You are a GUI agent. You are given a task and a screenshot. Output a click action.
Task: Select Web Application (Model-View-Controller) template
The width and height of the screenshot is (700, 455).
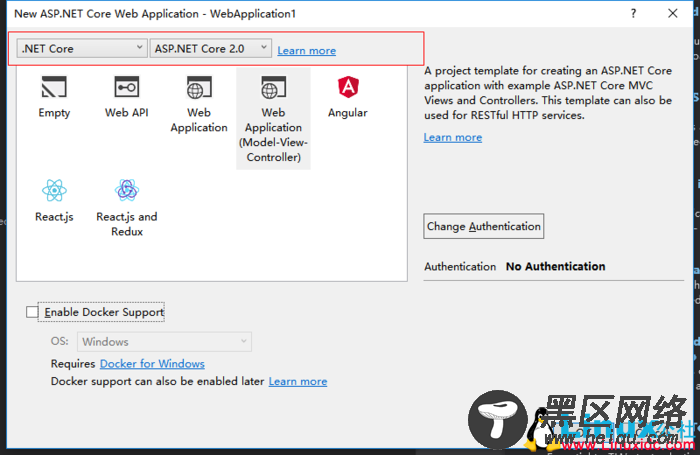pos(273,118)
